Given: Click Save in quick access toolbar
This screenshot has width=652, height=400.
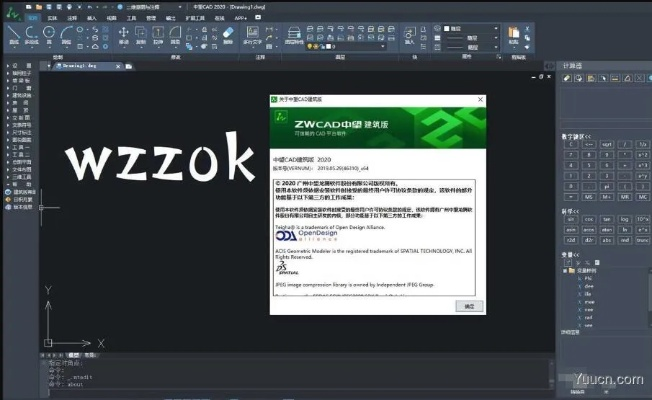Looking at the screenshot, I should click(x=49, y=7).
